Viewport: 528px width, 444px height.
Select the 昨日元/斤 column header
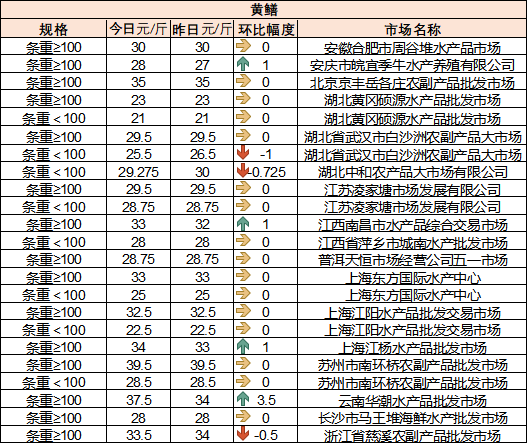(x=202, y=29)
